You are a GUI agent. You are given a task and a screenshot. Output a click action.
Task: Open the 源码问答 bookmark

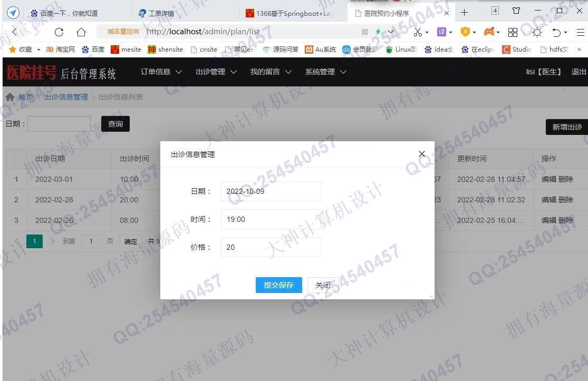point(281,49)
